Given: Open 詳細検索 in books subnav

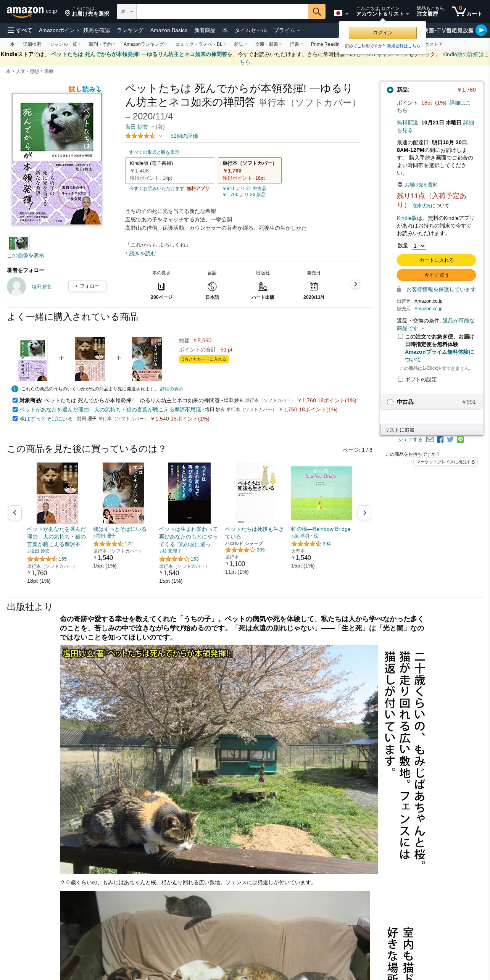Looking at the screenshot, I should pyautogui.click(x=32, y=44).
